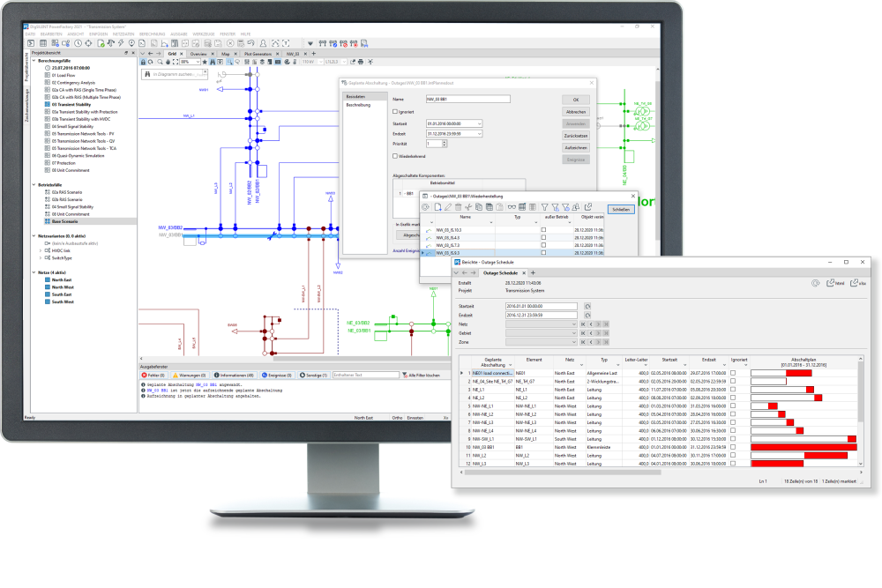The width and height of the screenshot is (882, 588).
Task: Click the magnifier zoom icon in diagram toolbar
Action: click(x=160, y=62)
